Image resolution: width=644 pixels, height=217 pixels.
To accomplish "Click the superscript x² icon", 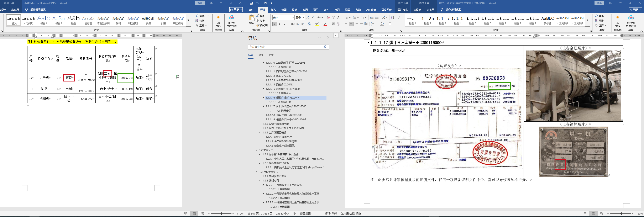I will (303, 24).
